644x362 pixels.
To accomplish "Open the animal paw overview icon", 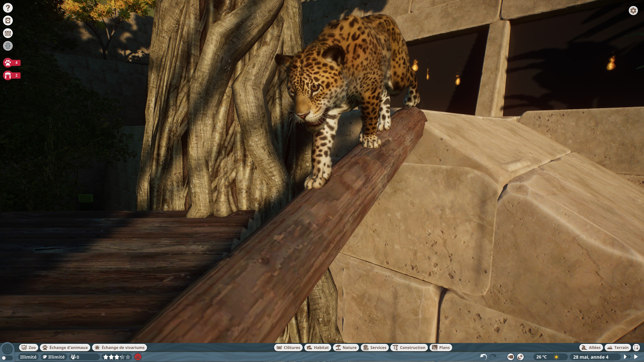I will click(x=8, y=20).
